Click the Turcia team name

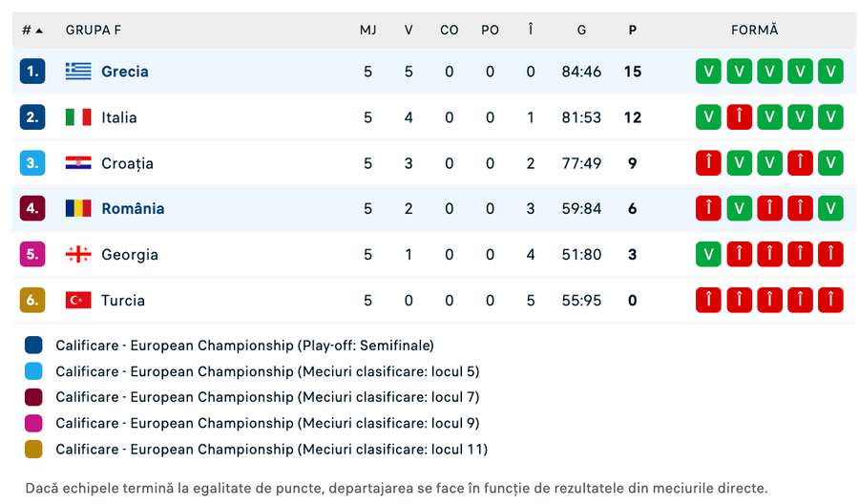point(123,301)
